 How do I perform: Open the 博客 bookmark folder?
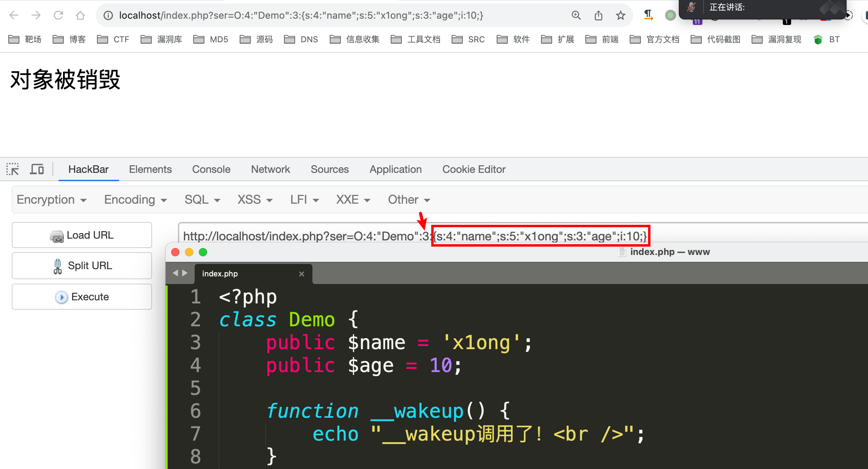(69, 39)
